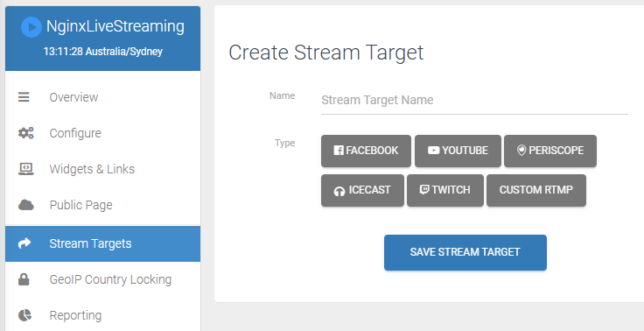Click the Create Stream Target heading
The height and width of the screenshot is (331, 644).
326,53
